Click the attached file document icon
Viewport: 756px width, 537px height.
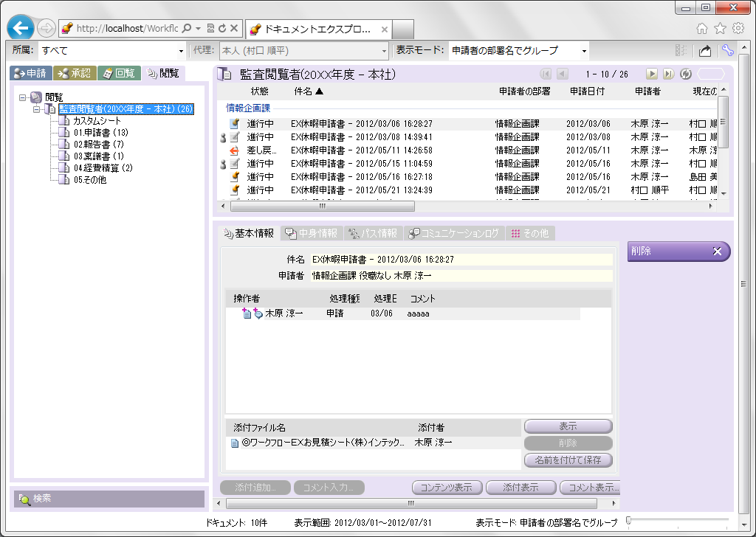235,443
